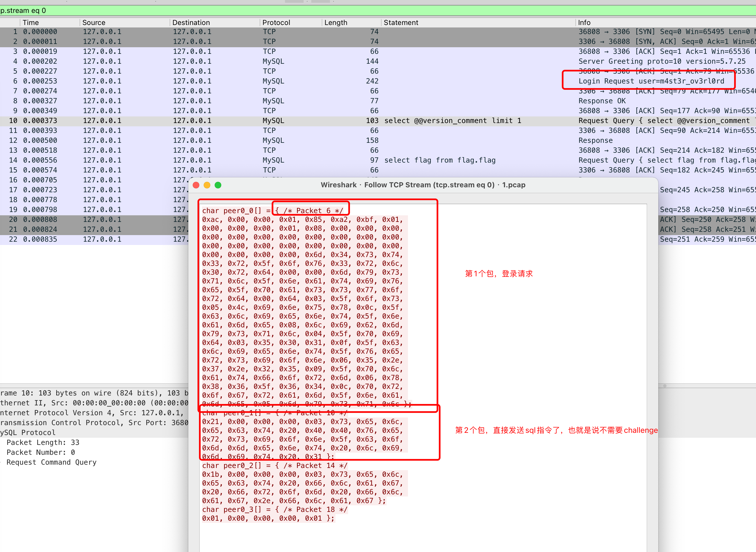Minimize the Follow TCP Stream dialog
The width and height of the screenshot is (756, 552).
[x=207, y=185]
